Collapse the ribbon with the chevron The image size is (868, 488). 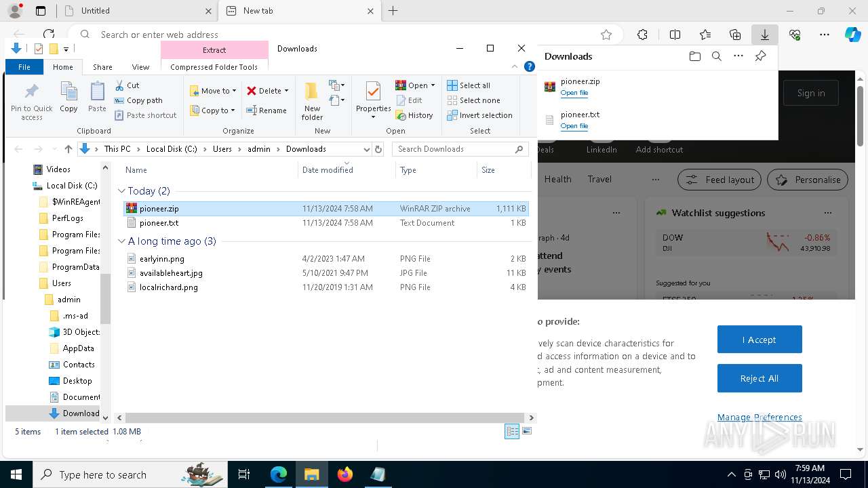point(515,66)
